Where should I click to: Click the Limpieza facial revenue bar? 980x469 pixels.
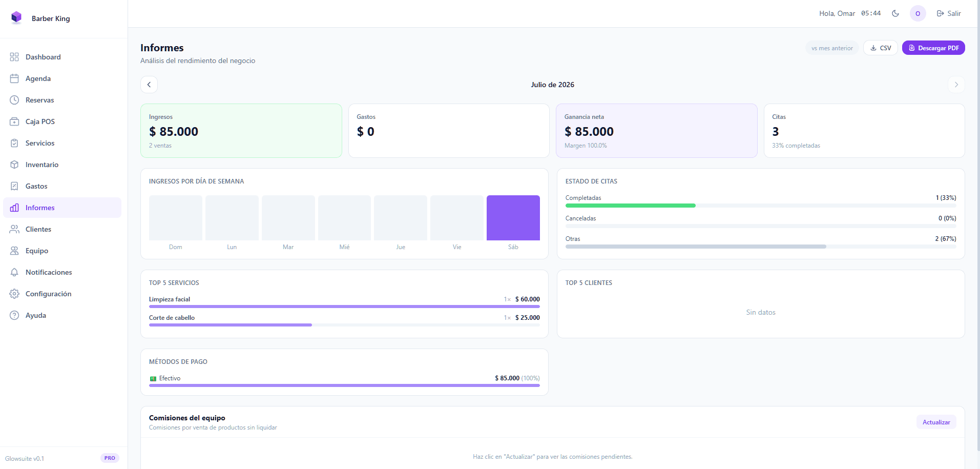344,307
